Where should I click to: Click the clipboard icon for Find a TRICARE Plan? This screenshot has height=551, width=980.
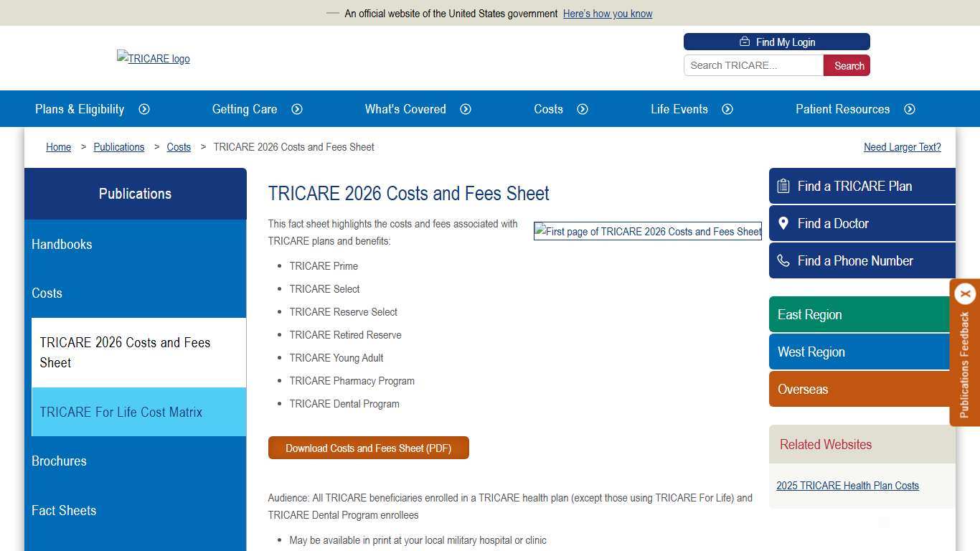[783, 186]
